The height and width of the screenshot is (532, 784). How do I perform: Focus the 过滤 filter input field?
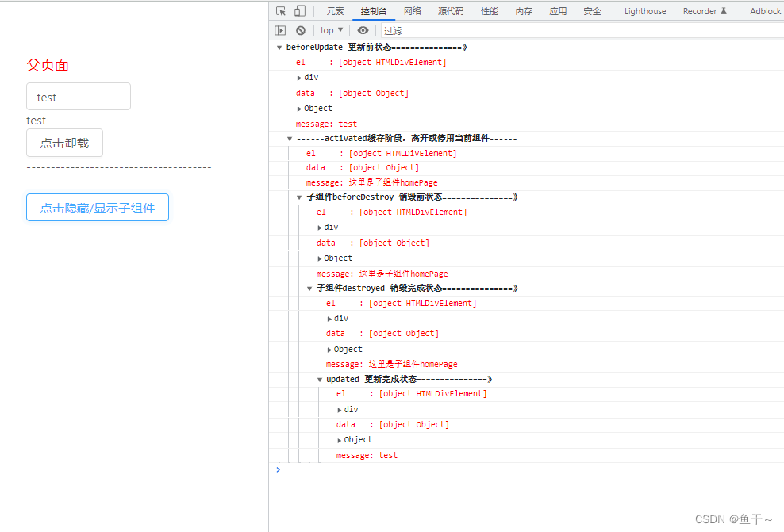582,30
